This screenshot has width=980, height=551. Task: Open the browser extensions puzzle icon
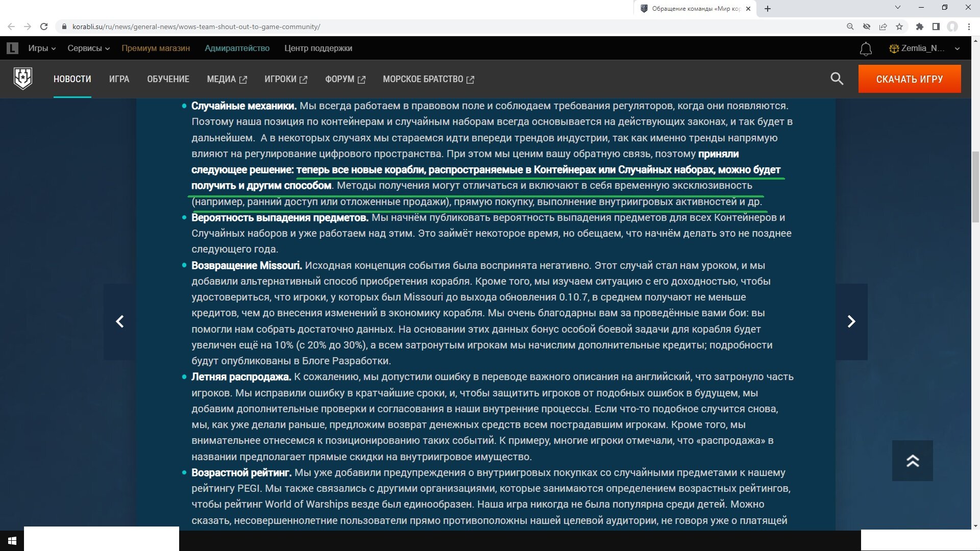point(919,27)
